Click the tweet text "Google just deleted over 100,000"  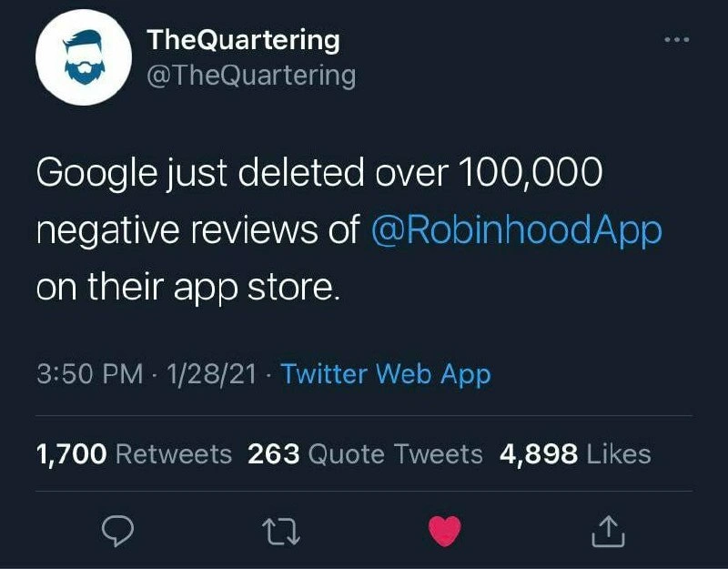coord(319,173)
